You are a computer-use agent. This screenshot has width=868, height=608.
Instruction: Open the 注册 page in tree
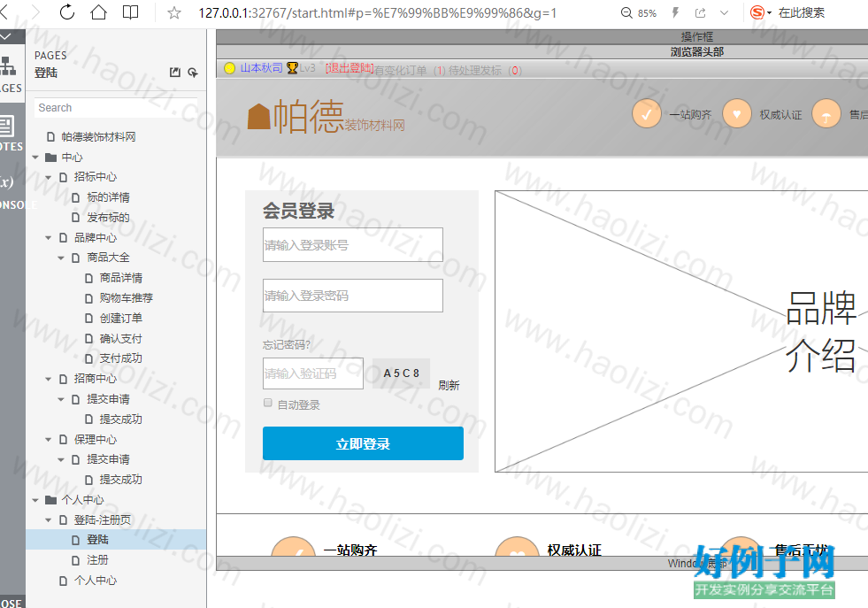point(97,560)
